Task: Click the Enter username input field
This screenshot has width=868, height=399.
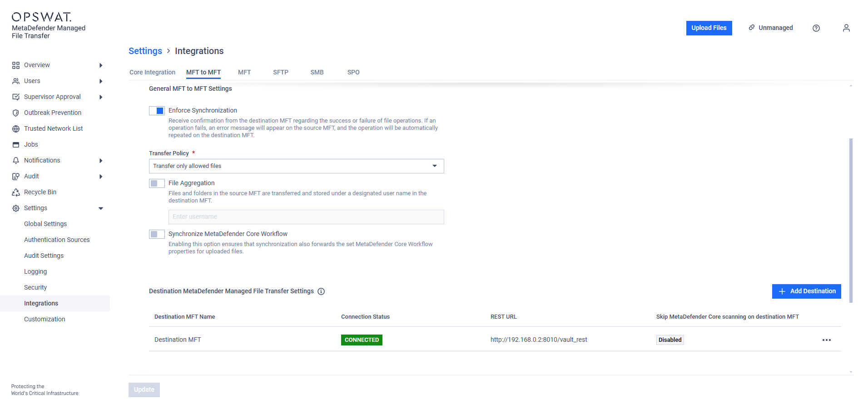Action: (306, 217)
